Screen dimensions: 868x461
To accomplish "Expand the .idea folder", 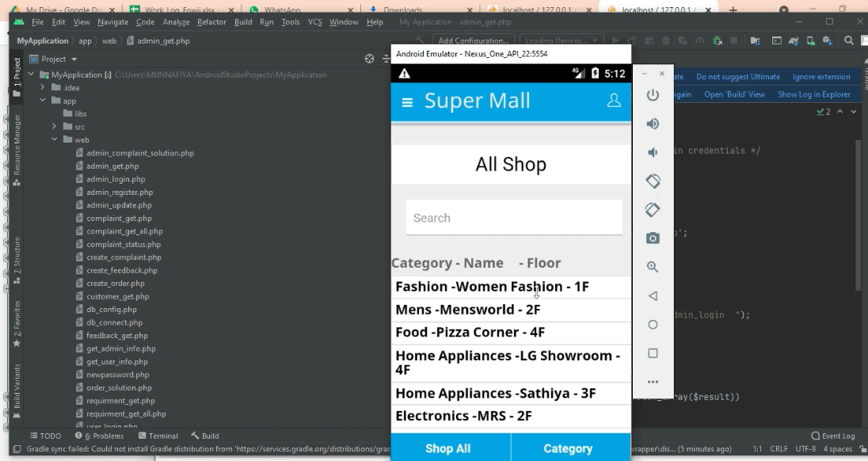I will coord(44,87).
